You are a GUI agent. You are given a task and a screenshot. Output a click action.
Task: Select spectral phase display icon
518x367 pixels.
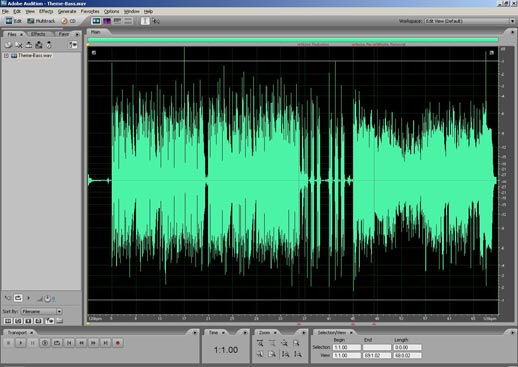point(128,21)
